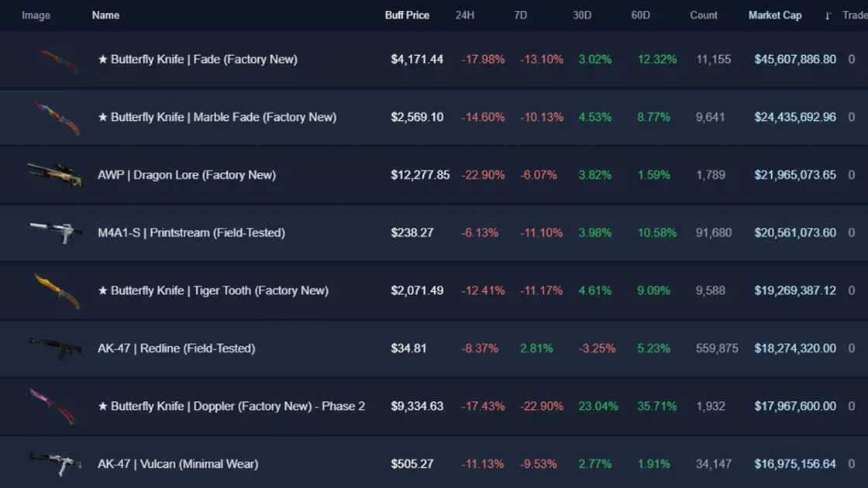Open ★ Butterfly Knife | Tiger Tooth (Factory New)
This screenshot has width=868, height=488.
click(x=213, y=290)
